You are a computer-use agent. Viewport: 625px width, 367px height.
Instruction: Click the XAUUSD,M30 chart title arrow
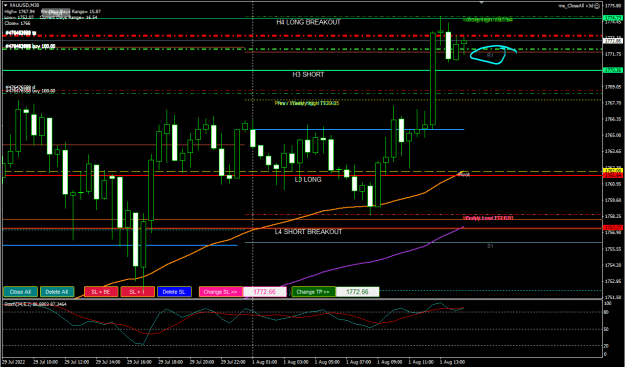6,5
